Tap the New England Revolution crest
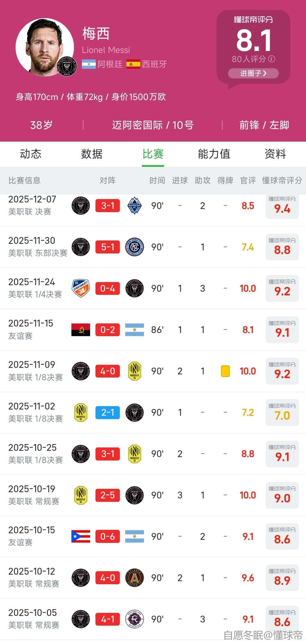 pos(135,619)
